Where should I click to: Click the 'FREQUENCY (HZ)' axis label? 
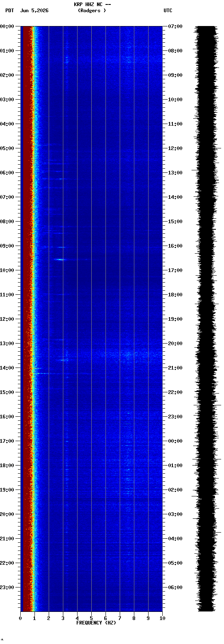96,623
